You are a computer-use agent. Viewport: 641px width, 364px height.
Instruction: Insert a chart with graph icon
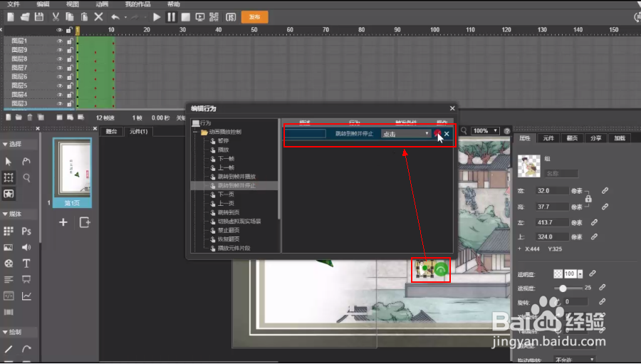[x=26, y=296]
